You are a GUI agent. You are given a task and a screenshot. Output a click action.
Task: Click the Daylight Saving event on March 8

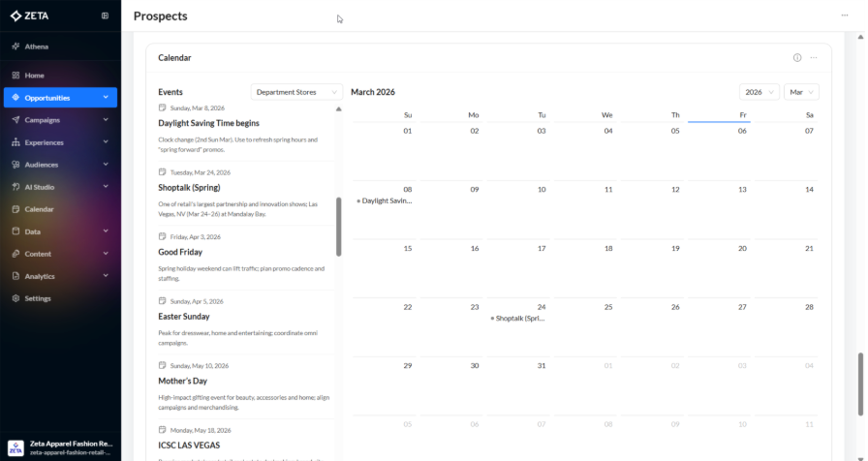(386, 200)
